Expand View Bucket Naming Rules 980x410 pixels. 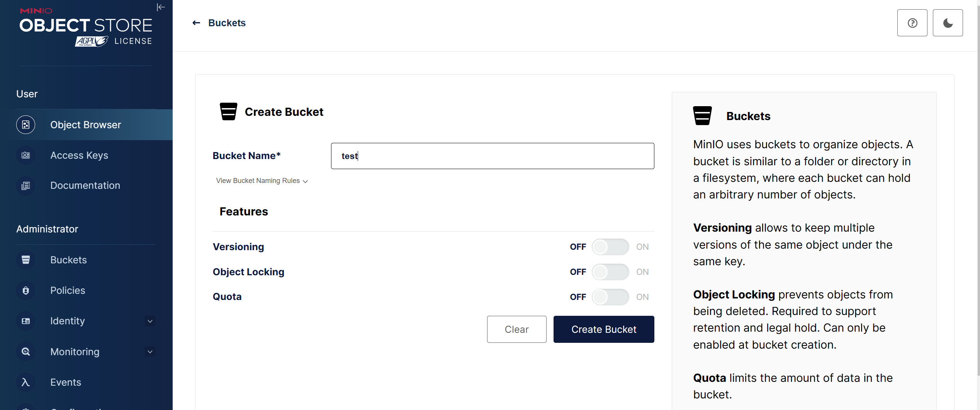tap(262, 181)
